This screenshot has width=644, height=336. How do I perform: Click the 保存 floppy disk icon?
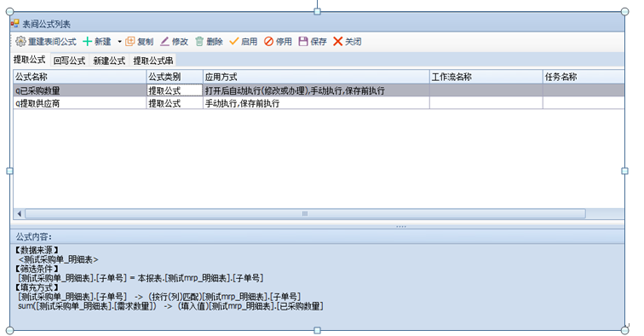[x=303, y=42]
